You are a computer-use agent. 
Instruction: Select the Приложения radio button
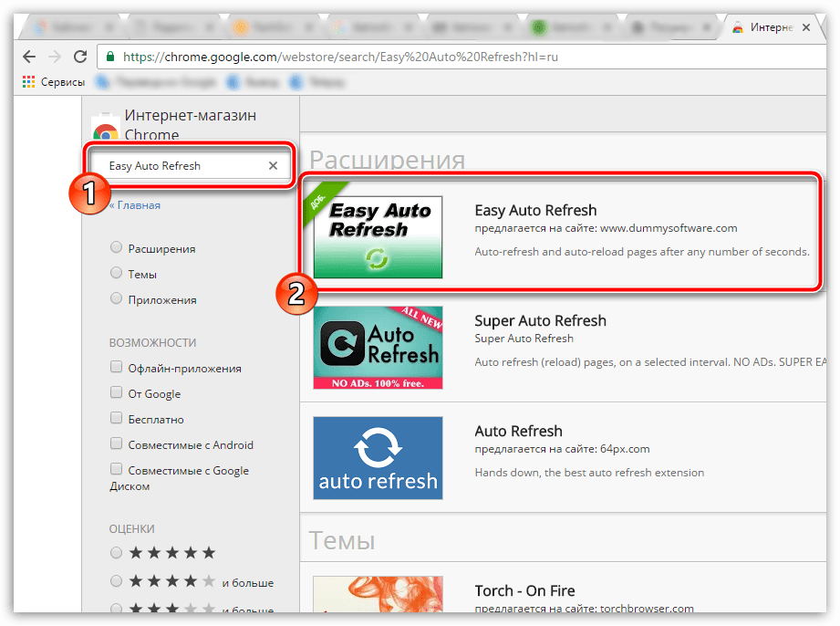(116, 299)
